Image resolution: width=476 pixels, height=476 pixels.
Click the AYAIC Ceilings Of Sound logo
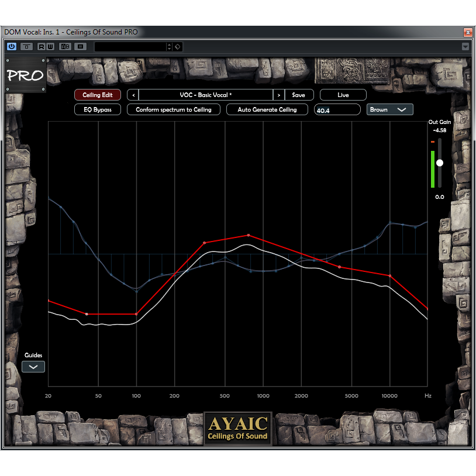click(237, 428)
